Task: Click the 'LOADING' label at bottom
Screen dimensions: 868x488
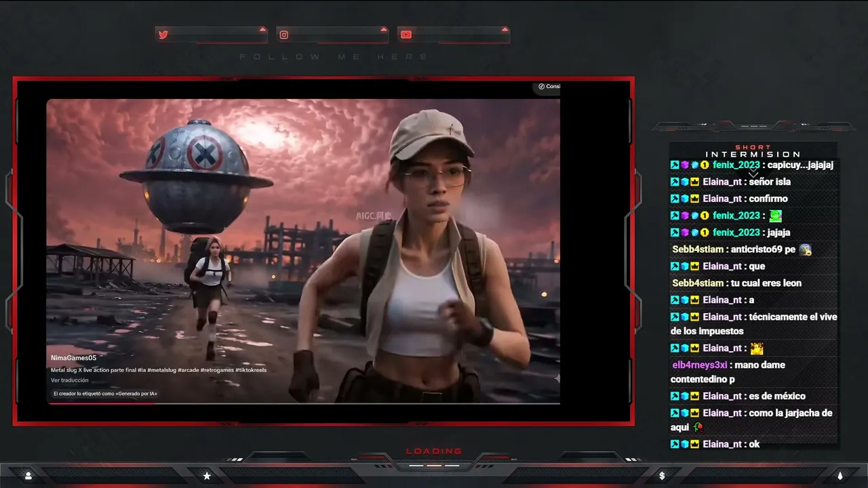Action: (434, 451)
